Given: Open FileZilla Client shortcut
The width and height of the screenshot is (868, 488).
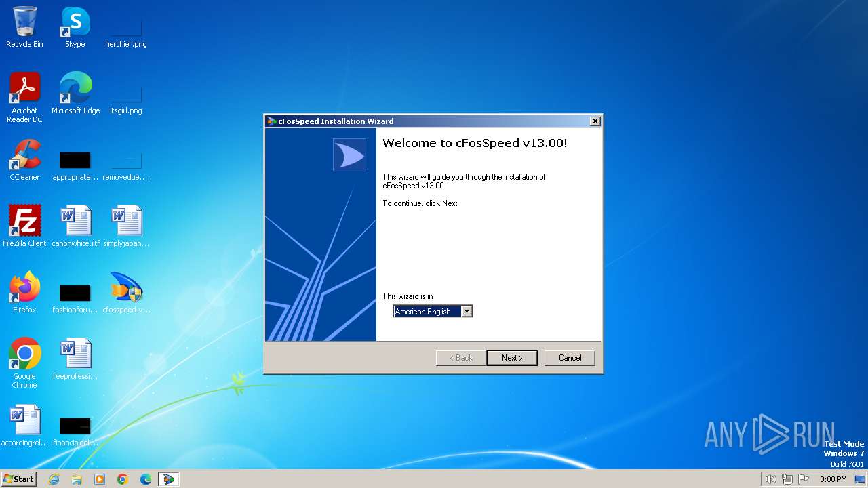Looking at the screenshot, I should [x=24, y=226].
